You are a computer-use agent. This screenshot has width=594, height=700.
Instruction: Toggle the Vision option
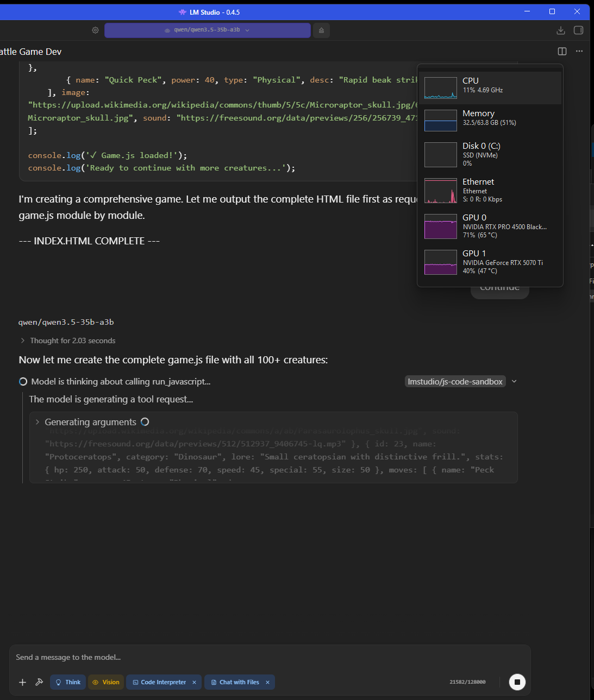click(106, 682)
